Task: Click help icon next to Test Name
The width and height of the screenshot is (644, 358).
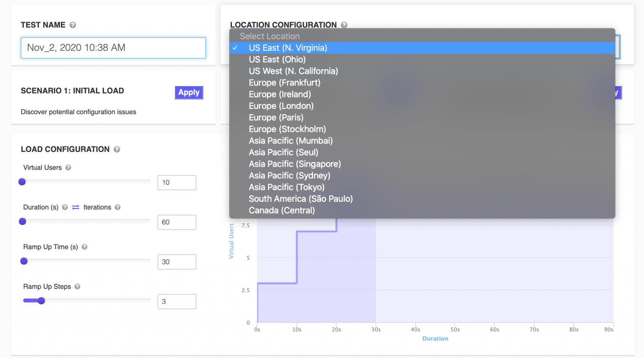Action: pos(73,25)
